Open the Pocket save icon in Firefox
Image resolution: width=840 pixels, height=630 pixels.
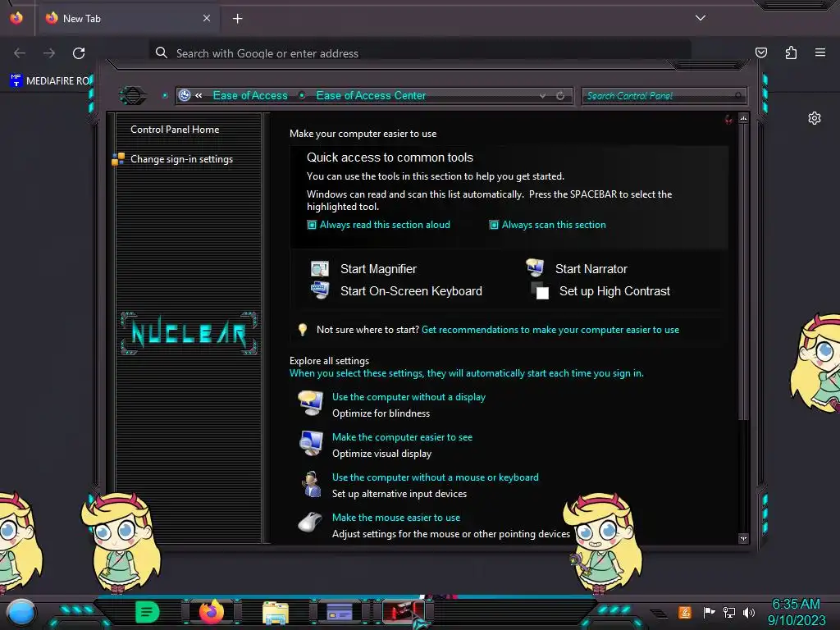[x=761, y=52]
